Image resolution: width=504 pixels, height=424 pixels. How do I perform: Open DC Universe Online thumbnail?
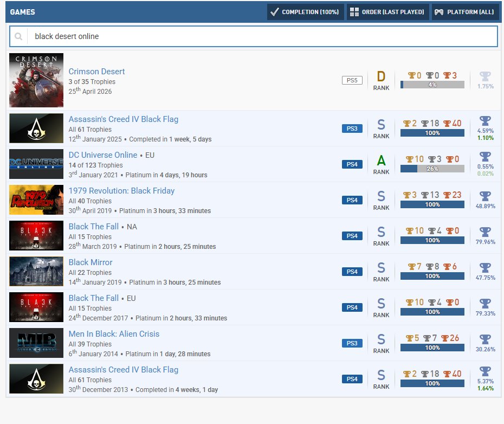tap(36, 164)
